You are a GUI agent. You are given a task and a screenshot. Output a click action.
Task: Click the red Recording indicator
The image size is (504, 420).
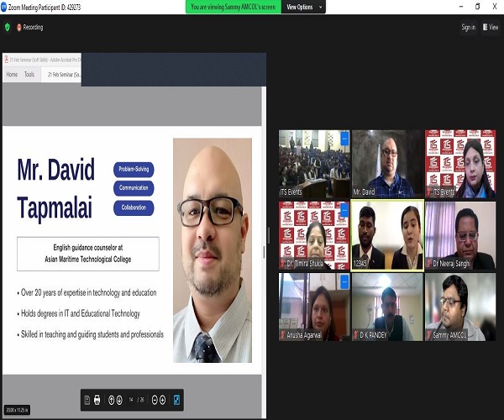click(x=29, y=28)
